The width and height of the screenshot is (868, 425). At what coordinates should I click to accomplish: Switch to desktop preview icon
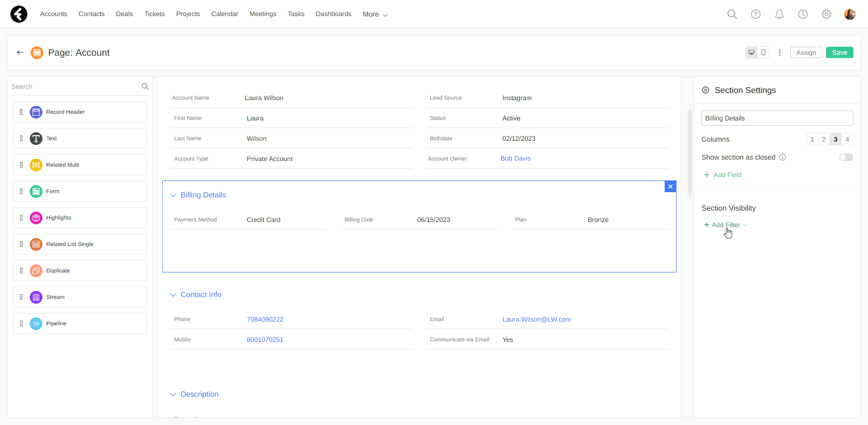coord(751,52)
